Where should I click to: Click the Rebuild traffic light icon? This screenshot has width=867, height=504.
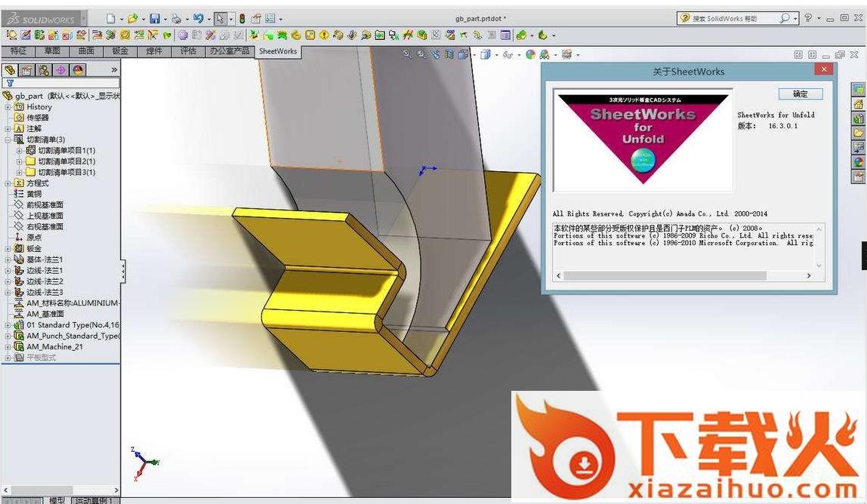tap(242, 18)
